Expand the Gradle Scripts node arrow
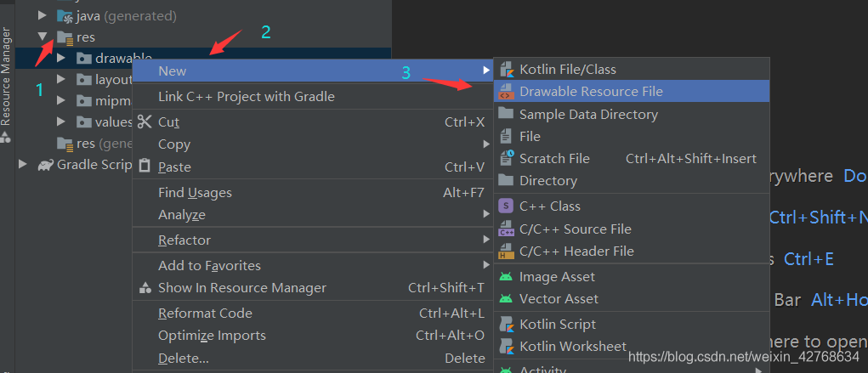 click(x=23, y=165)
